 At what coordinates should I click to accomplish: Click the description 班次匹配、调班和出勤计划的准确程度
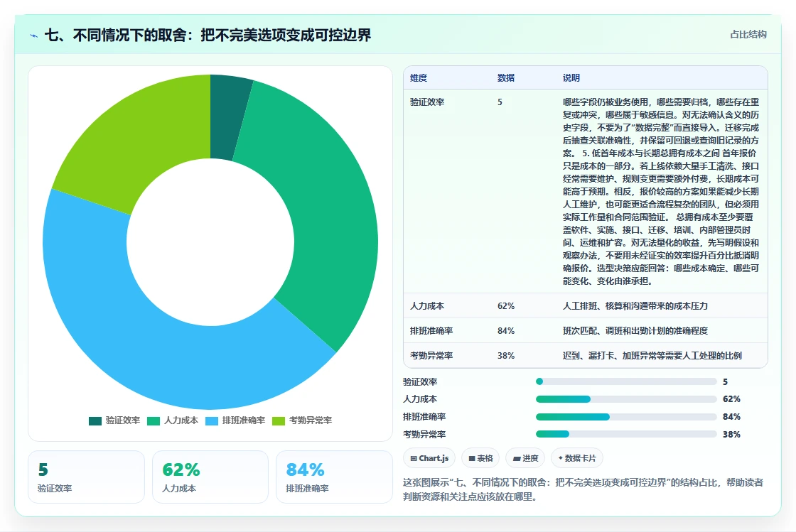[635, 331]
